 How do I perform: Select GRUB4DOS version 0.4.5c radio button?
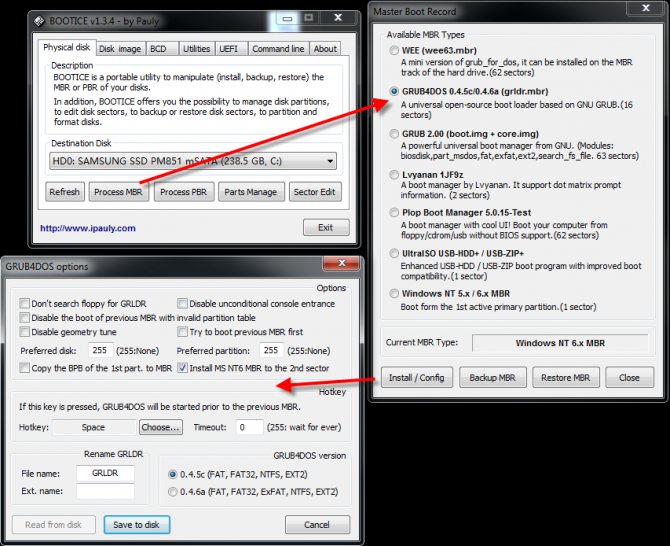173,474
